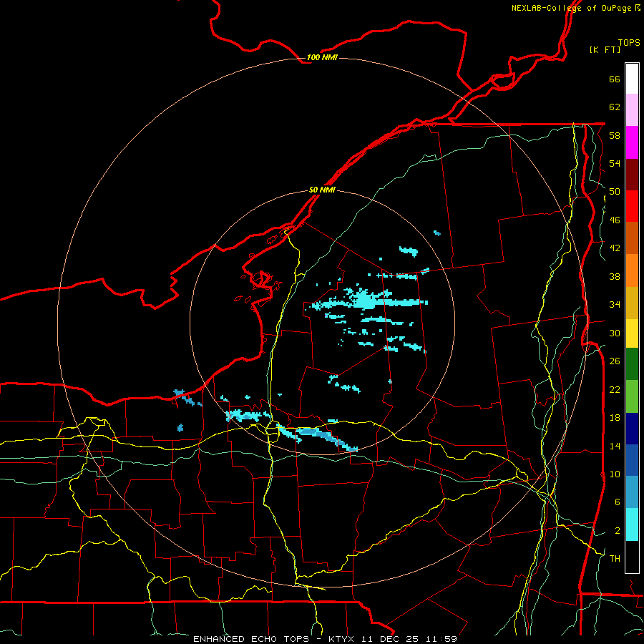
Task: Click the legend value '26'
Action: (615, 361)
